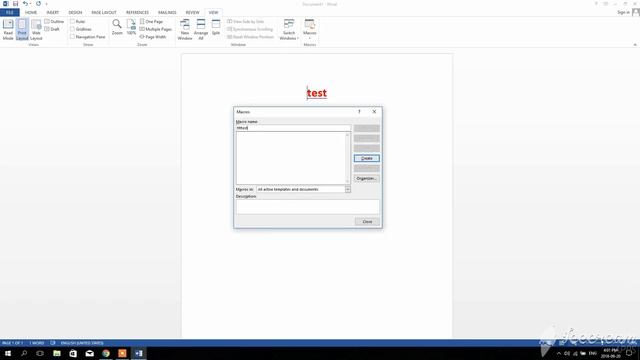Select Print Layout view
The width and height of the screenshot is (640, 360).
tap(22, 30)
